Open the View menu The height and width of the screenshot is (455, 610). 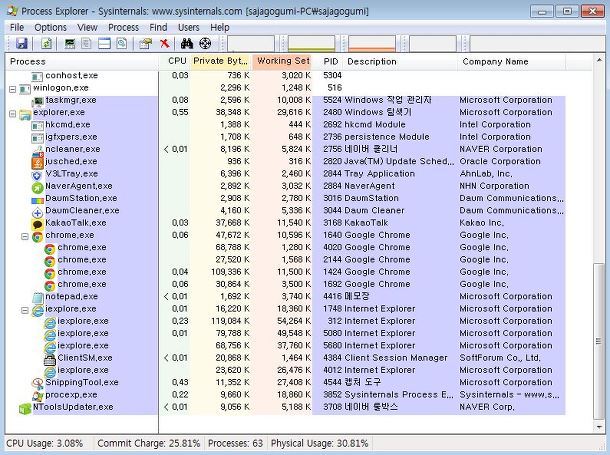(87, 28)
